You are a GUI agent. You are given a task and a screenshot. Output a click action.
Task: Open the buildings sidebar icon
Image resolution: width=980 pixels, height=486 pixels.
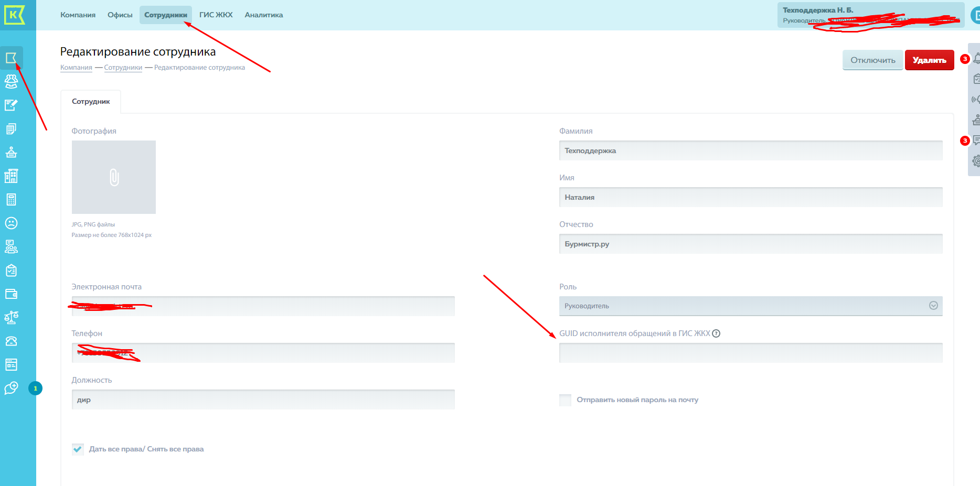[11, 176]
